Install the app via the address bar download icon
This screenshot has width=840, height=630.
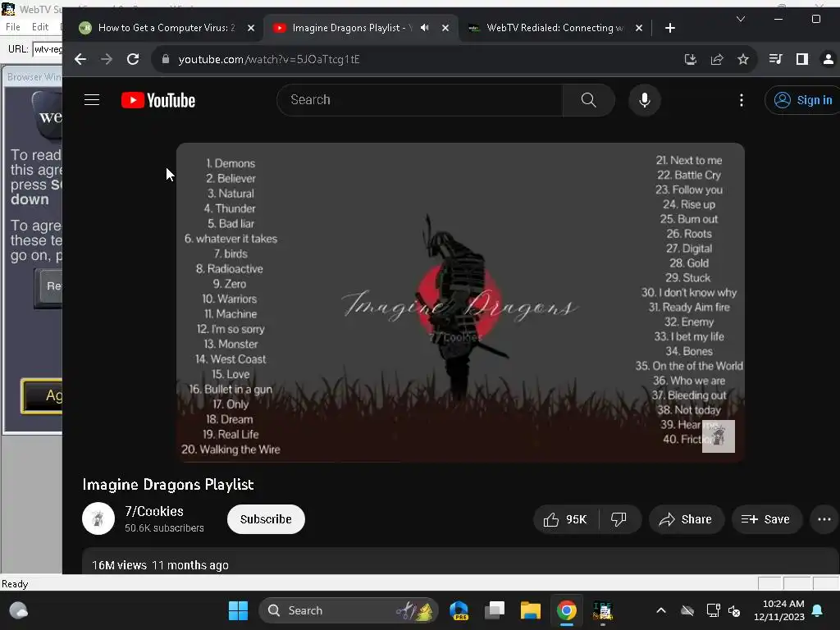(x=691, y=59)
